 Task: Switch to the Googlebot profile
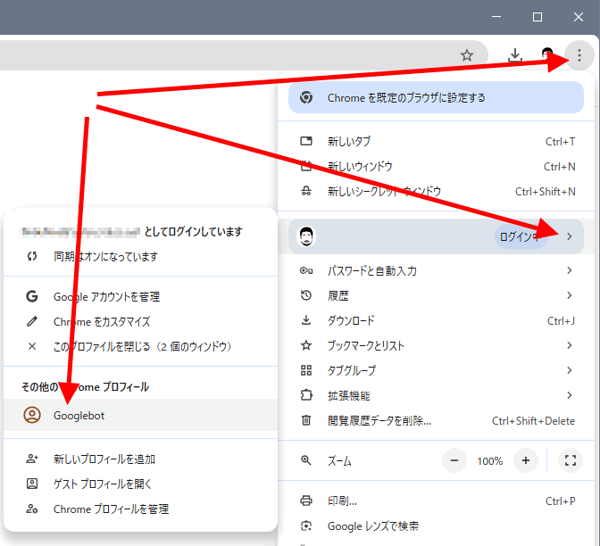(x=141, y=415)
